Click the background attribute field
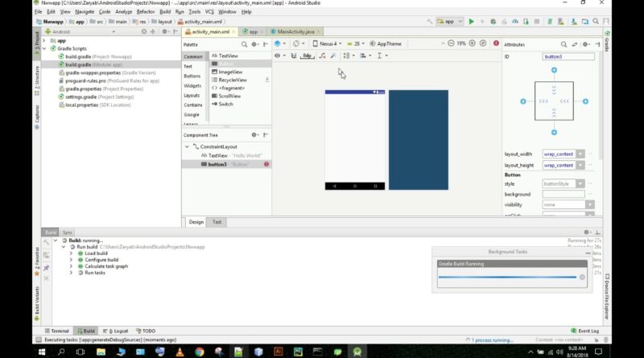The image size is (644, 358). (x=563, y=194)
